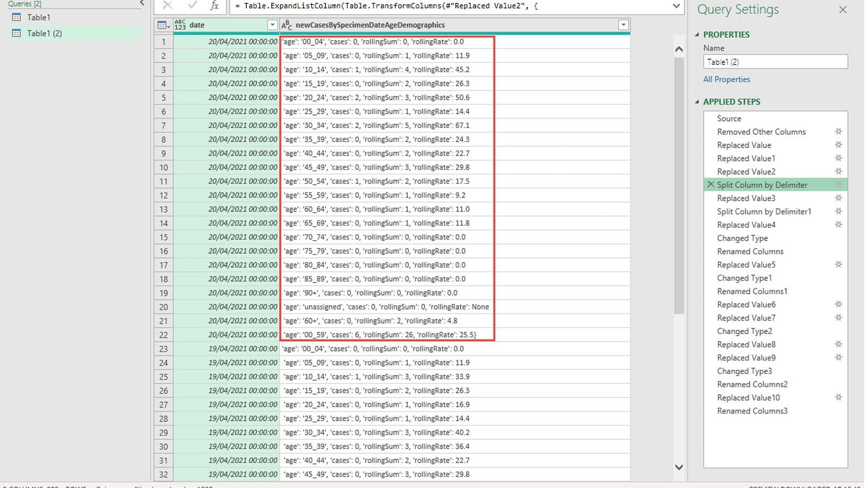Click the scroll down arrow of the data grid

(679, 467)
